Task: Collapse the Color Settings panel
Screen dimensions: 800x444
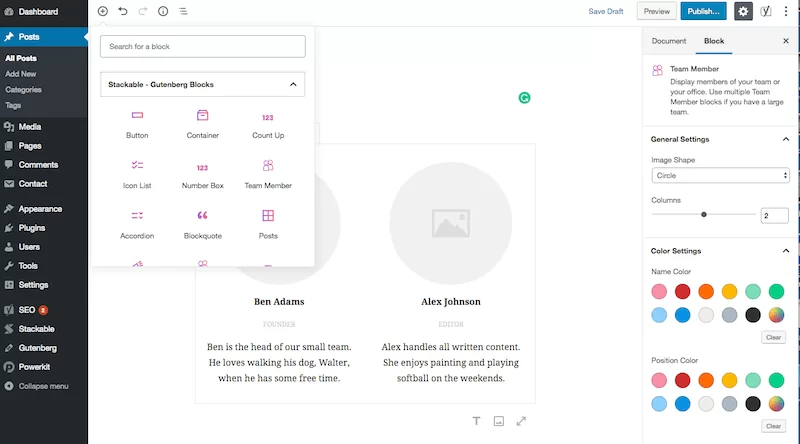Action: tap(786, 251)
